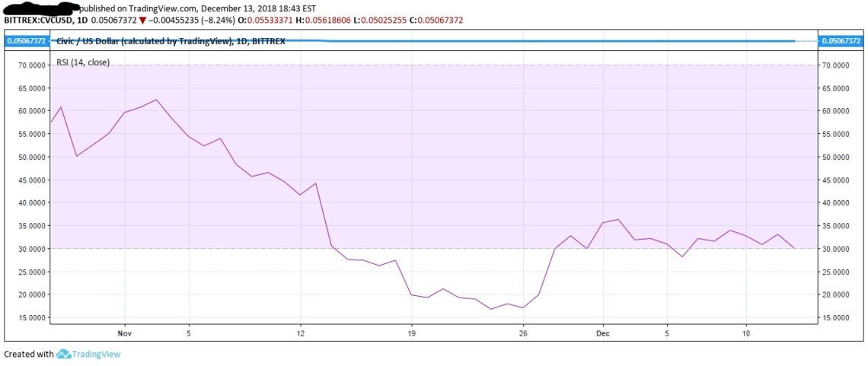Click the 12 date label on the time axis
Screen dimensions: 868x366
pyautogui.click(x=300, y=333)
